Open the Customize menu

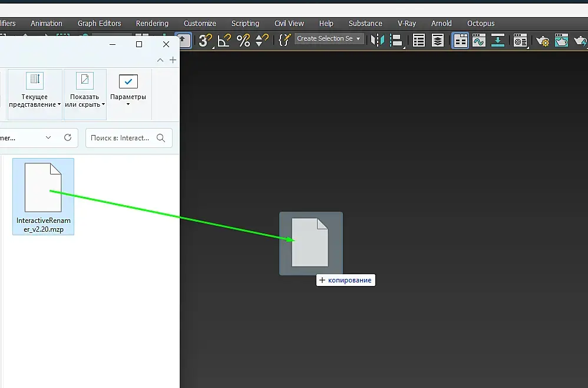tap(200, 23)
